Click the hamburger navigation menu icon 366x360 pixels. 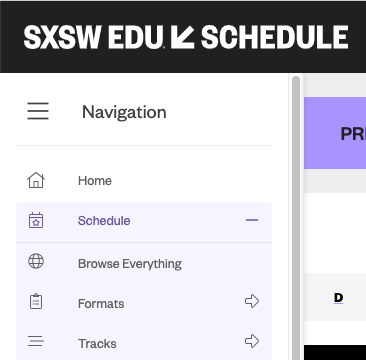point(38,111)
